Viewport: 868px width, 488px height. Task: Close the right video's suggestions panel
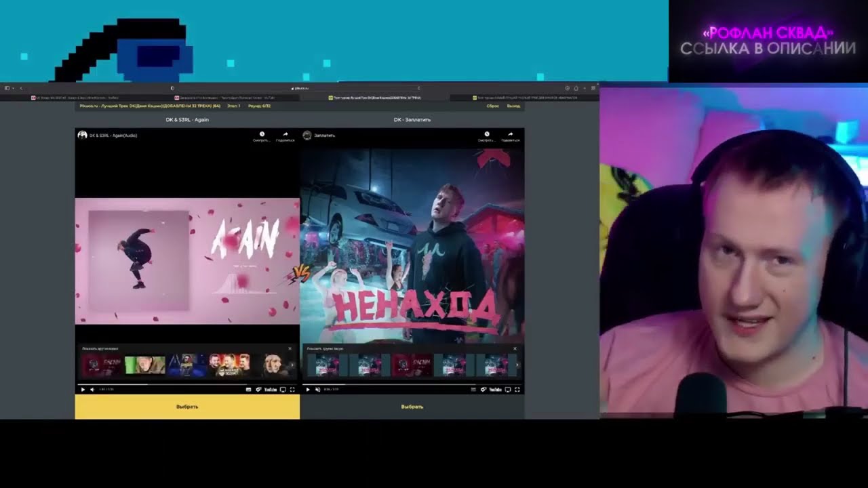(x=515, y=348)
